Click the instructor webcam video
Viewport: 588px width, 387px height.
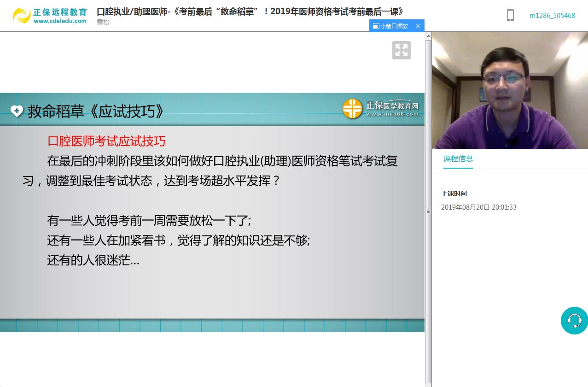coord(509,91)
